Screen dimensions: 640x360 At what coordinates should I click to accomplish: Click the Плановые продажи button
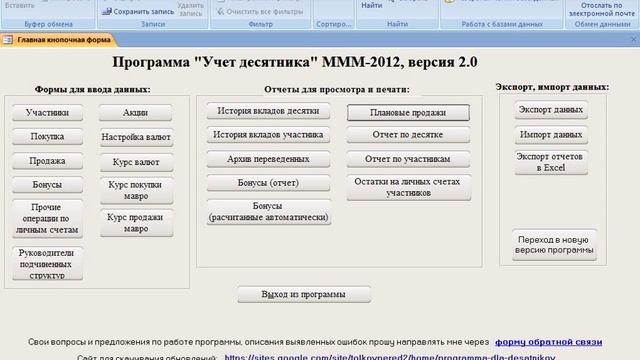(408, 113)
